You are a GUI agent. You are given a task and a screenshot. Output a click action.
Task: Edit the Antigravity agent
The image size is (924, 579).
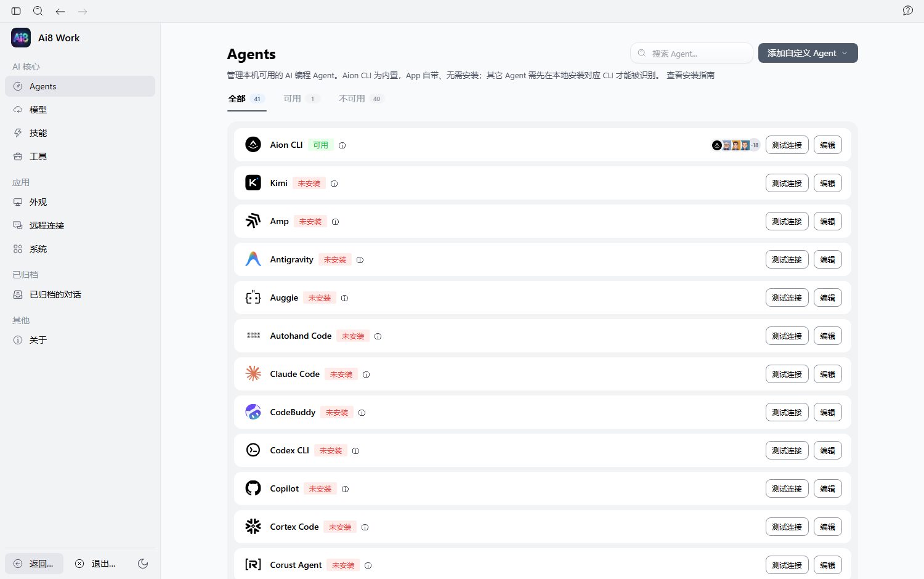click(827, 260)
